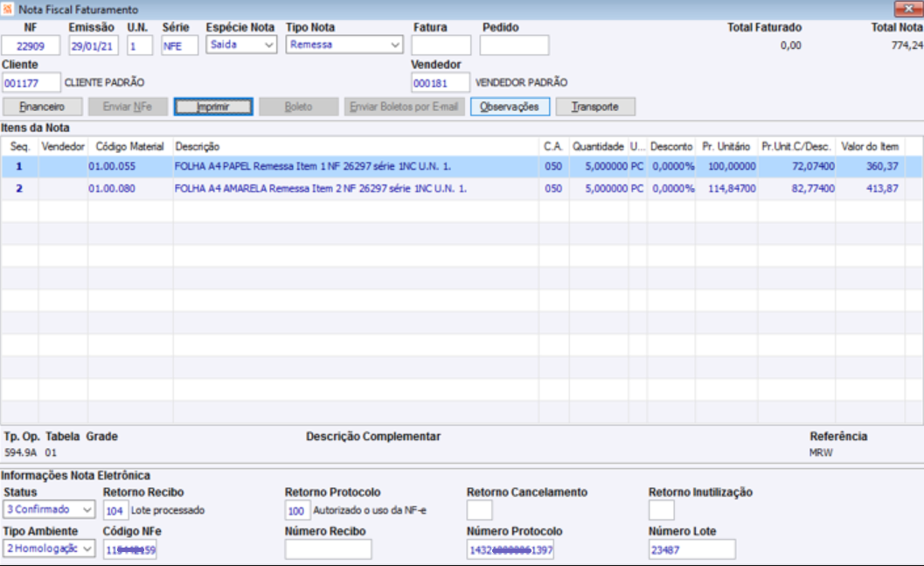Click the Tp. Op. value 594.9A
Image resolution: width=924 pixels, height=566 pixels.
coord(21,453)
